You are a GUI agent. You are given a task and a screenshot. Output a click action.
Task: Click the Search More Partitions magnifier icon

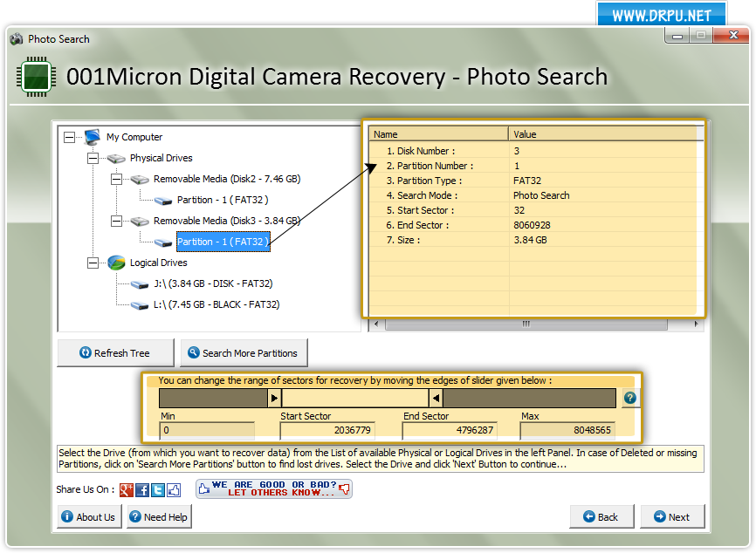coord(192,352)
